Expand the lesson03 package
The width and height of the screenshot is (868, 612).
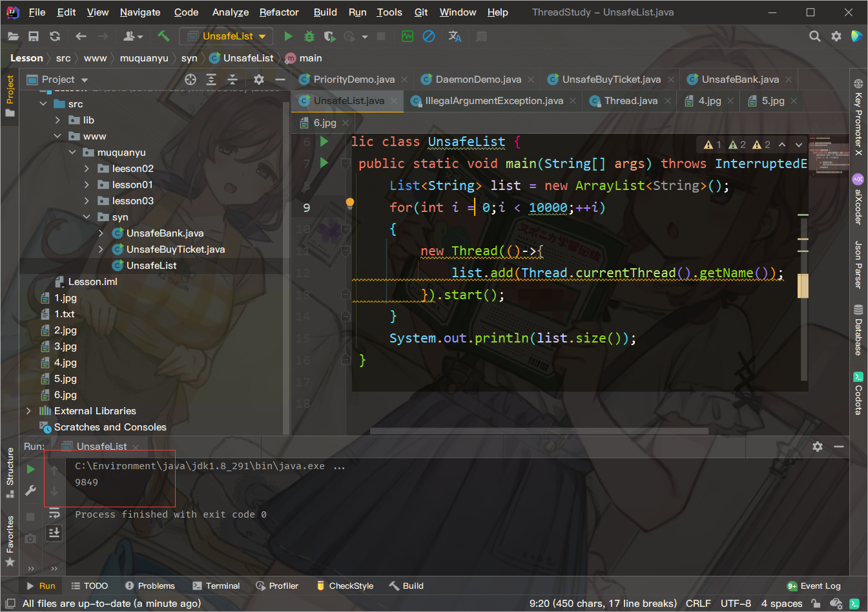coord(87,201)
